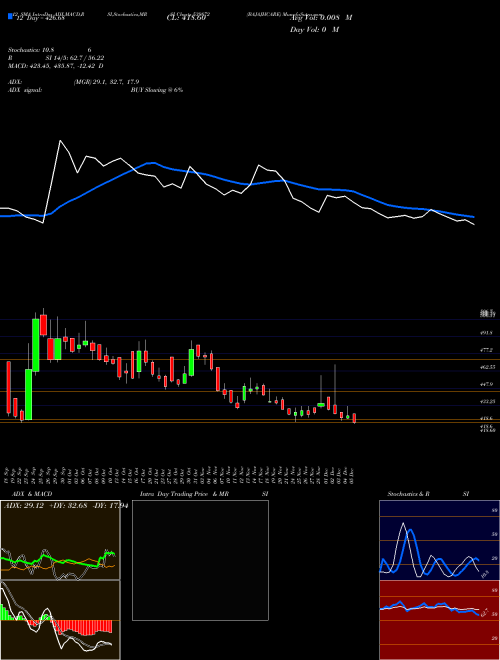Click the 491.8 price axis label
The height and width of the screenshot is (660, 500).
coord(486,333)
